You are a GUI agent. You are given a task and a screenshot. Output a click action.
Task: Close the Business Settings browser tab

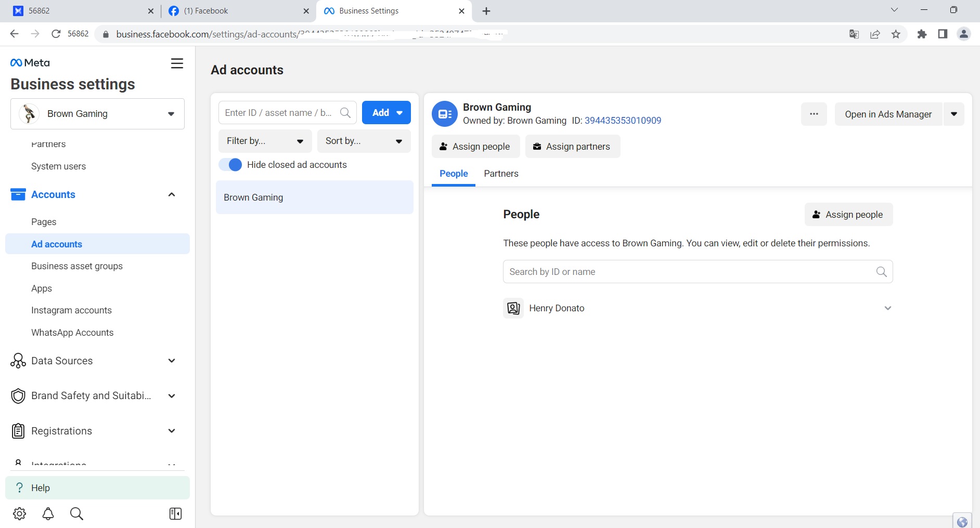461,11
